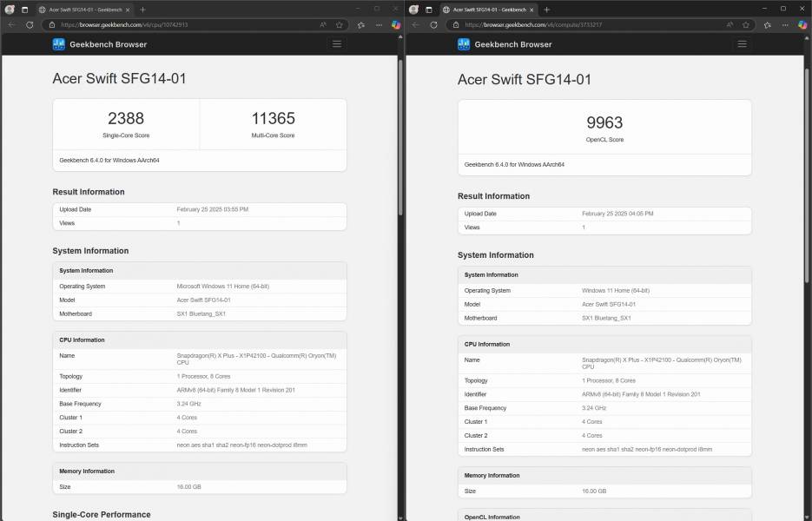Refresh the page in the left window

30,25
